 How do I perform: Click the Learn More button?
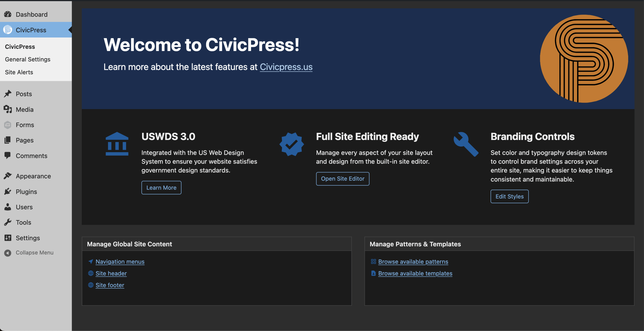pyautogui.click(x=161, y=187)
